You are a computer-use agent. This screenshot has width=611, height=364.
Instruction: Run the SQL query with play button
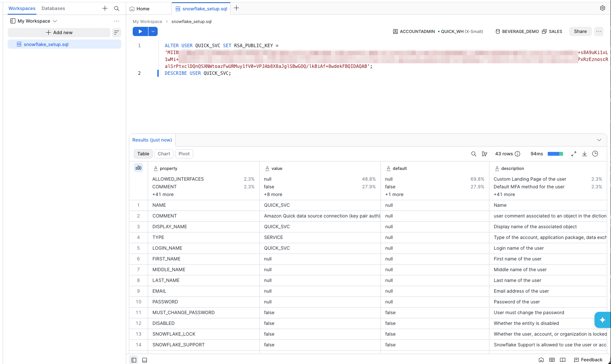(140, 31)
